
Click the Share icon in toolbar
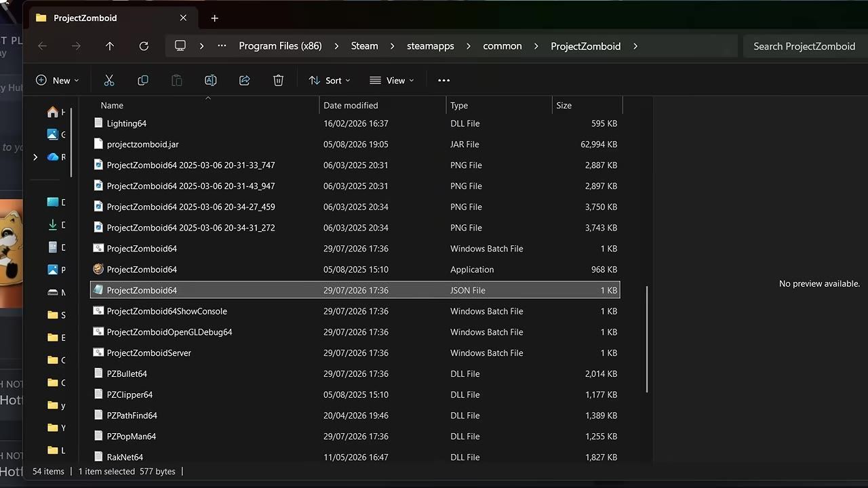245,80
